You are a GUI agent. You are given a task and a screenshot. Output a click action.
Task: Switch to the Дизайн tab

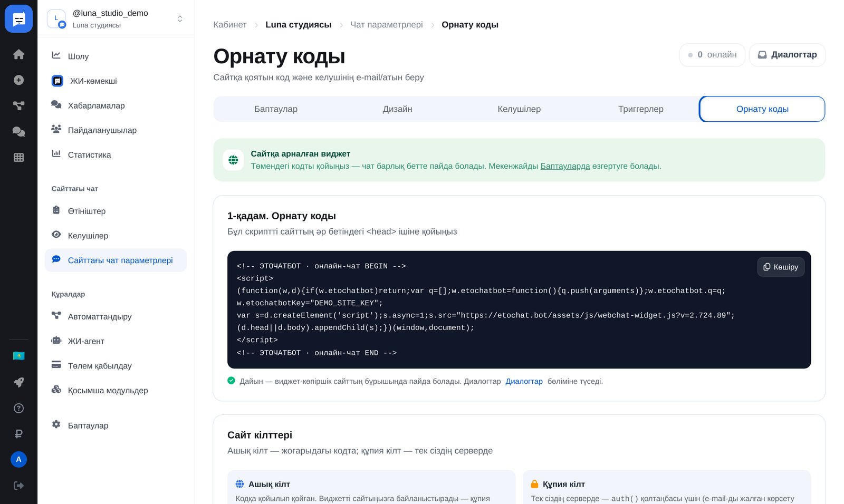398,109
